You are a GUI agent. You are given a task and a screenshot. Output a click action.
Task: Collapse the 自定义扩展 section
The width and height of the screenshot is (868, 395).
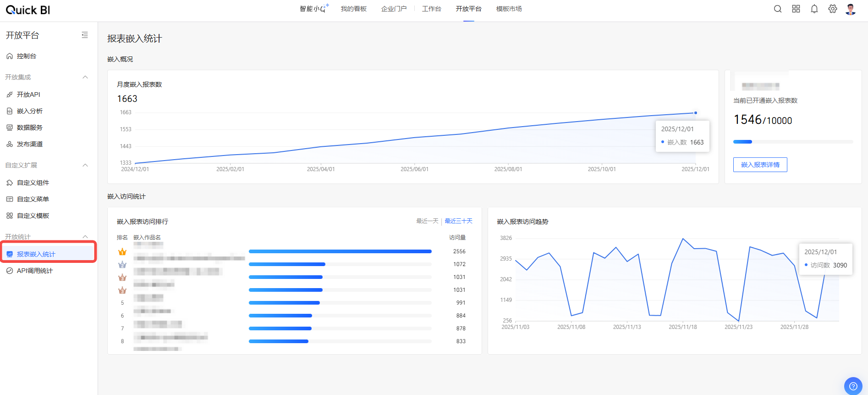tap(85, 165)
